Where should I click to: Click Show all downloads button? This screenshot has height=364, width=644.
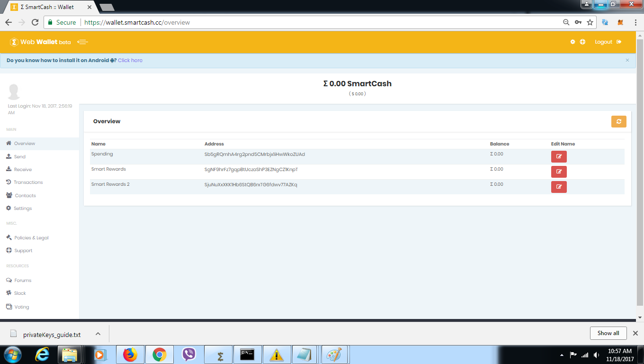point(608,333)
